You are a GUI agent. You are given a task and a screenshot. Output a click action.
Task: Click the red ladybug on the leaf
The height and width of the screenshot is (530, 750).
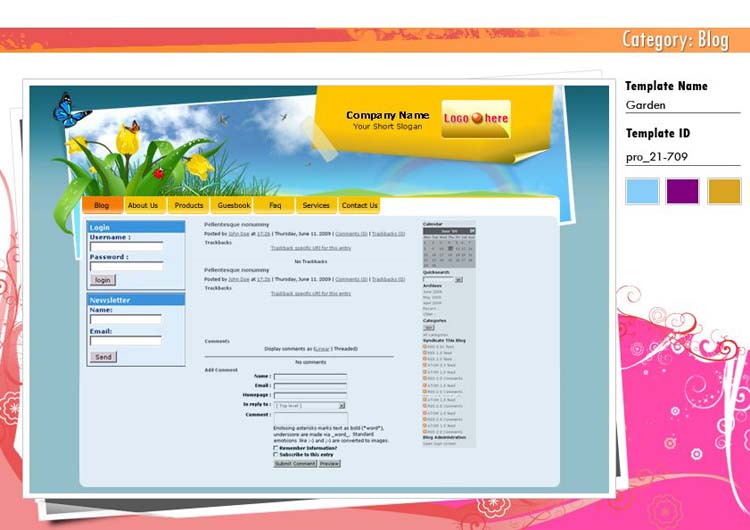(x=158, y=172)
